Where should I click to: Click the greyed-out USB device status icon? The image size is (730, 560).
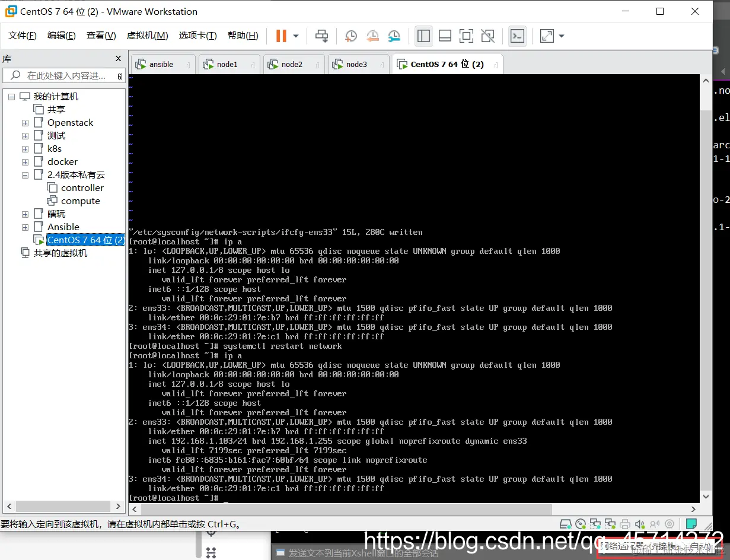[x=654, y=524]
